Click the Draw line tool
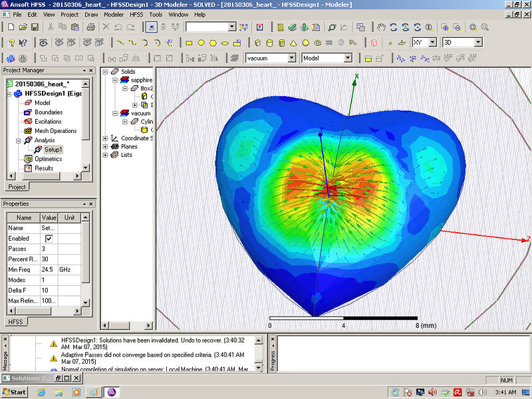 [x=121, y=43]
